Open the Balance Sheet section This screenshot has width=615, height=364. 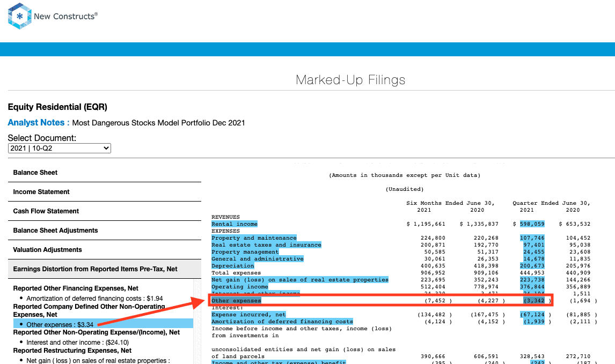104,173
